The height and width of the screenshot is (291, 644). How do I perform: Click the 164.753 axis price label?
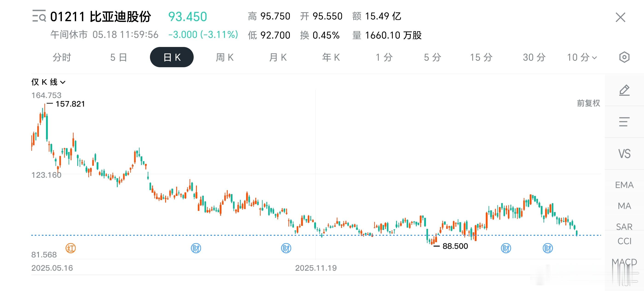pyautogui.click(x=46, y=95)
